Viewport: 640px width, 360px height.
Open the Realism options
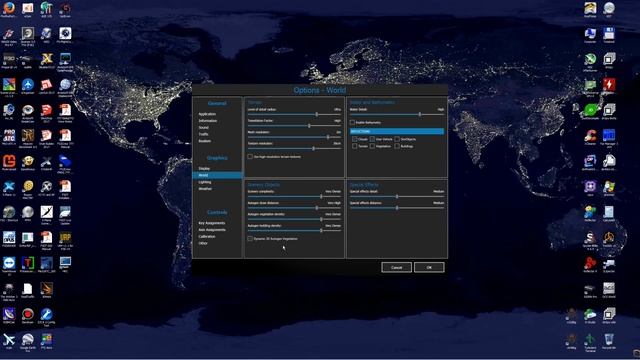tap(205, 141)
